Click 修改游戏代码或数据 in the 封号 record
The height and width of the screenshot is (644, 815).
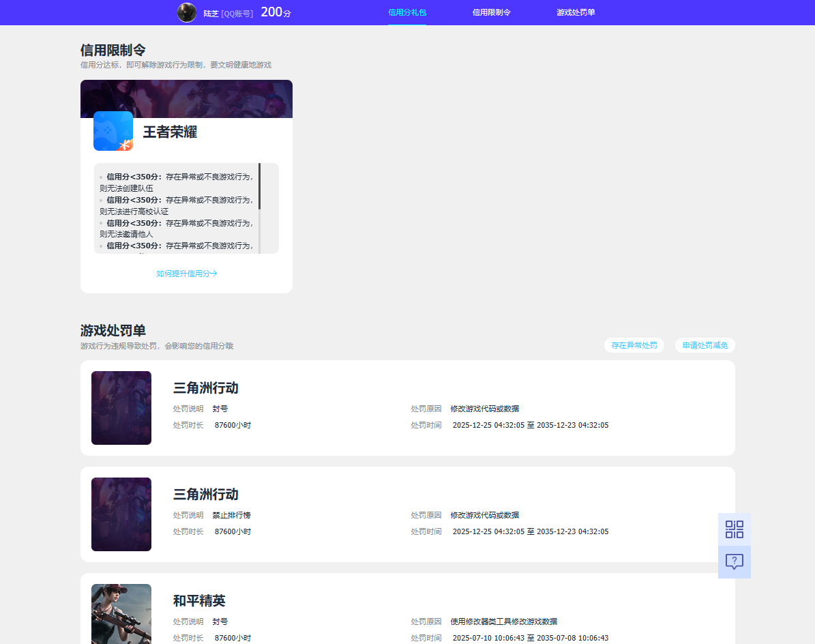(x=484, y=409)
